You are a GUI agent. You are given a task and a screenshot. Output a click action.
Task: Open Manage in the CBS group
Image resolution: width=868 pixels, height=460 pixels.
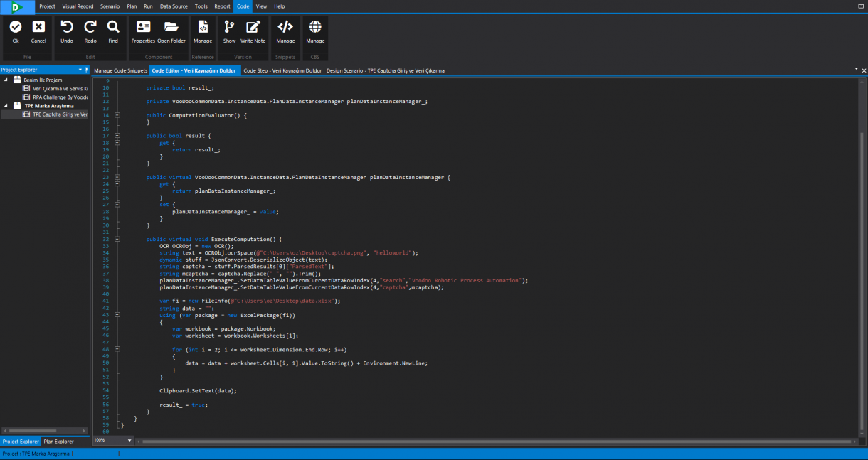(x=315, y=28)
